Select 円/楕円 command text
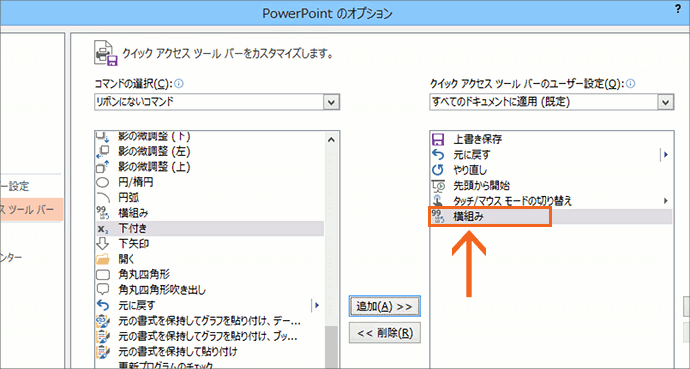Image resolution: width=690 pixels, height=369 pixels. [136, 182]
